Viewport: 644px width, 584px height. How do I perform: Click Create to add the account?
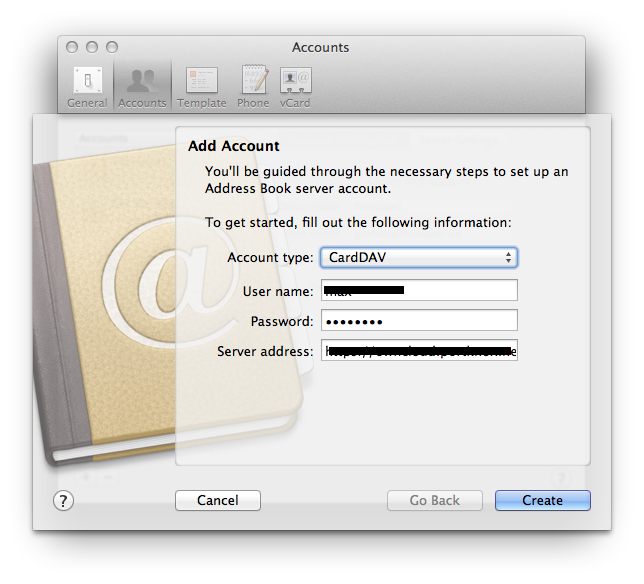tap(543, 500)
